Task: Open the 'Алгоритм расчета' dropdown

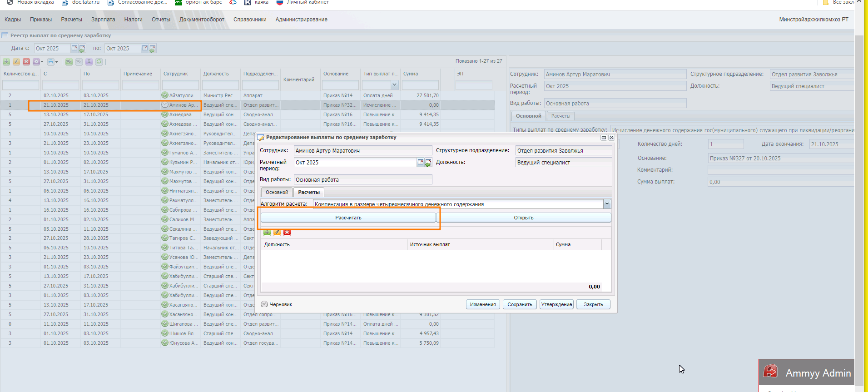Action: pyautogui.click(x=607, y=204)
